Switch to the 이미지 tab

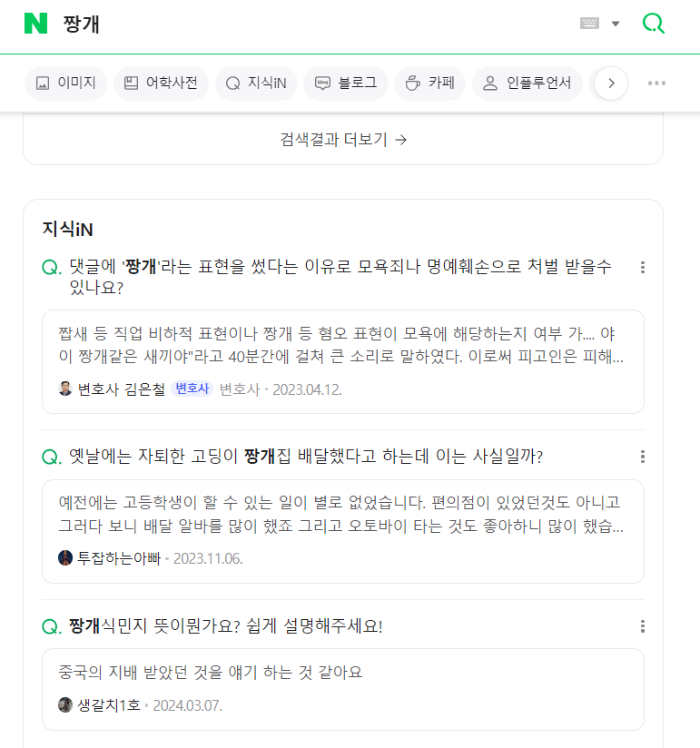(x=66, y=84)
